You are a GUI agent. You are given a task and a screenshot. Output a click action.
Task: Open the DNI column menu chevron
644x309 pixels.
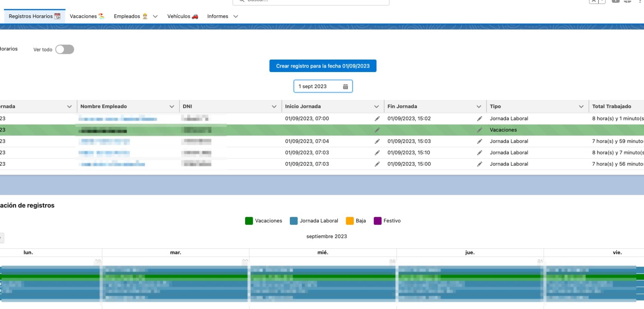(x=274, y=107)
